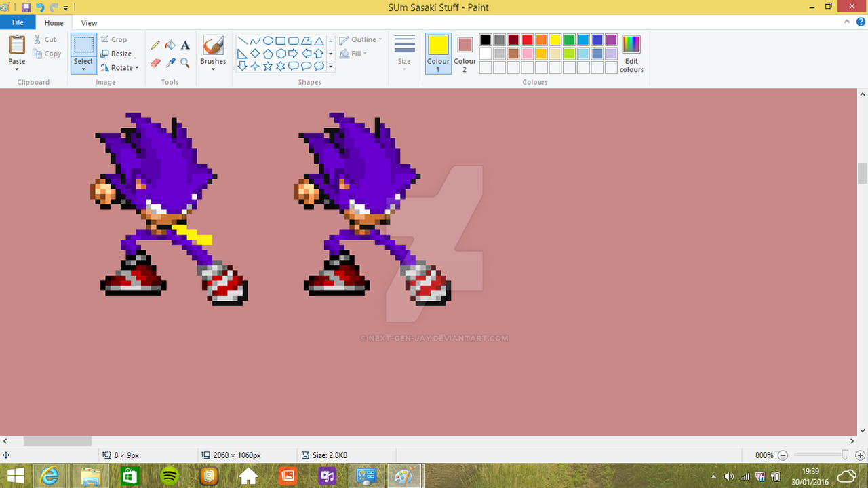Choose the Oval shape
Viewport: 868px width, 488px height.
[x=268, y=41]
